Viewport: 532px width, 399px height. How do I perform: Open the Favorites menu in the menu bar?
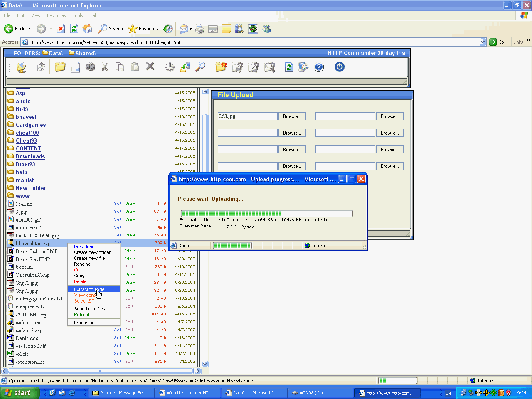pos(57,15)
